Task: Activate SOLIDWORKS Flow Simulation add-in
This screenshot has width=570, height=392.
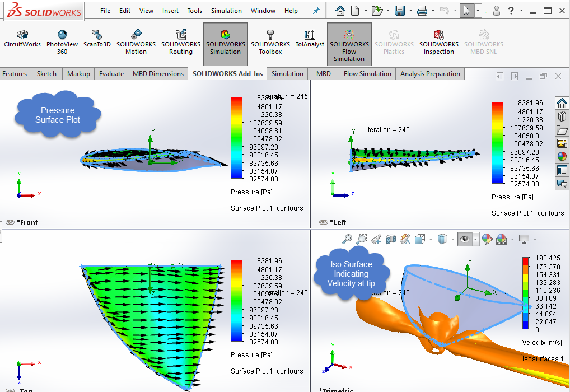Action: tap(349, 44)
